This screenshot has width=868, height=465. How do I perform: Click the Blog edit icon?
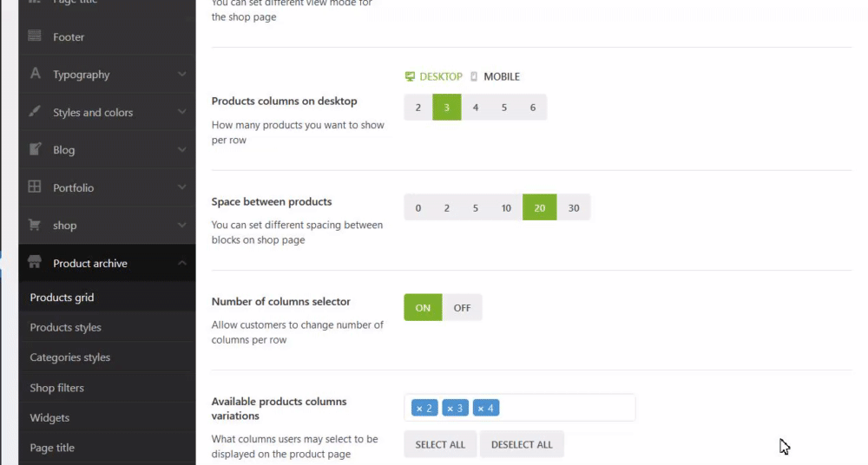coord(35,149)
